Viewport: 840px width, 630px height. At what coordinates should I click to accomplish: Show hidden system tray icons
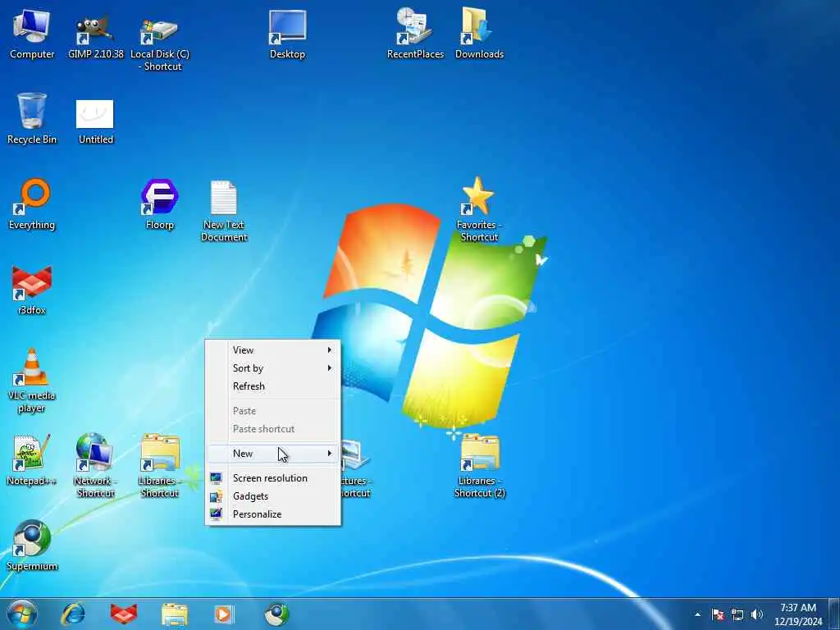pos(697,614)
